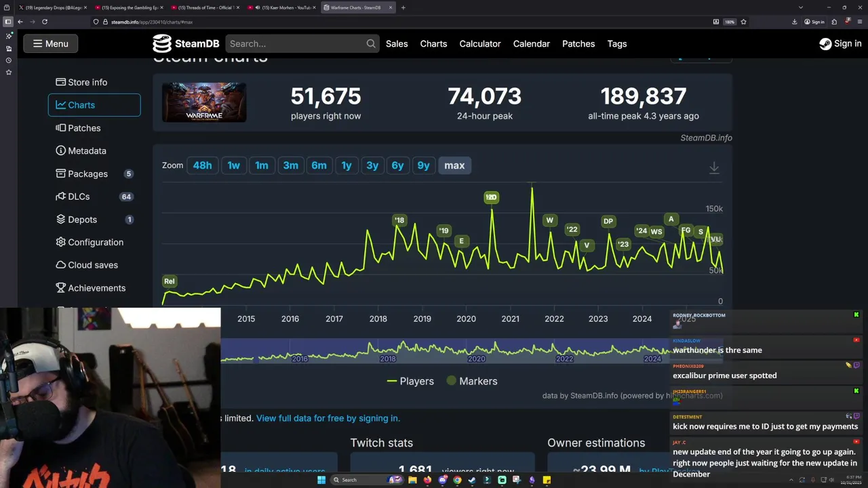Click the FG chart marker

686,231
